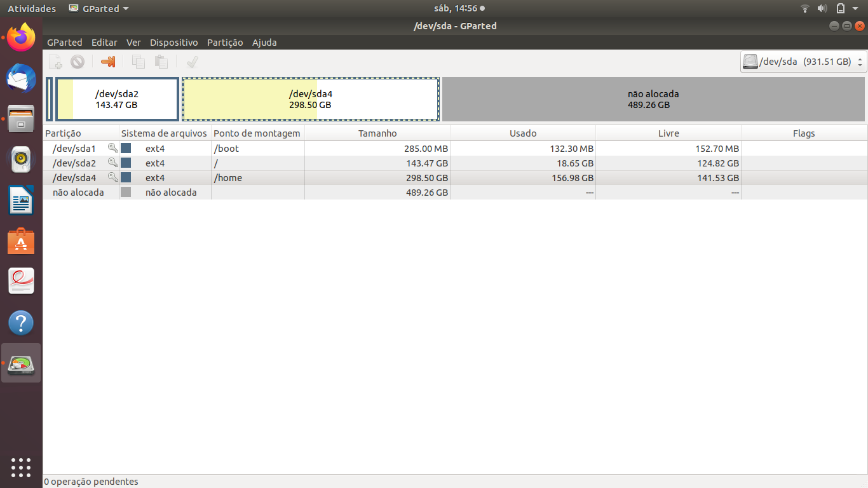Screen dimensions: 868x488
Task: Select the /dev/sda2 block in disk map
Action: (x=117, y=99)
